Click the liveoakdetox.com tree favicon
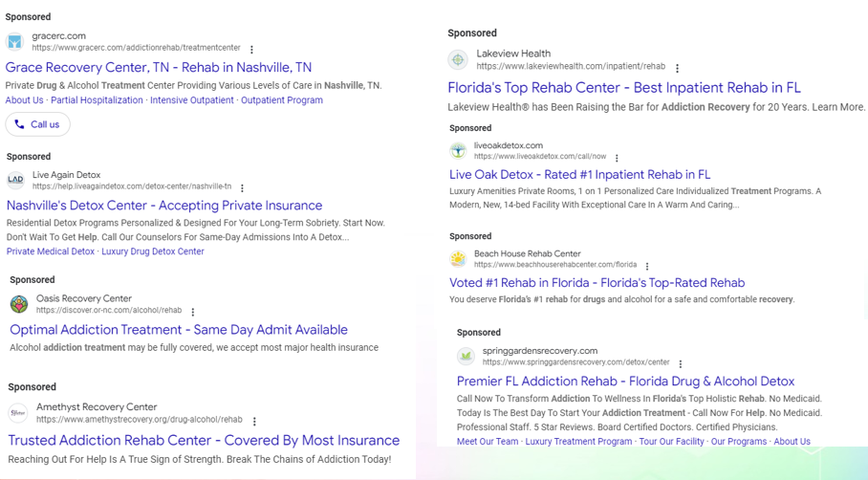 (x=458, y=150)
